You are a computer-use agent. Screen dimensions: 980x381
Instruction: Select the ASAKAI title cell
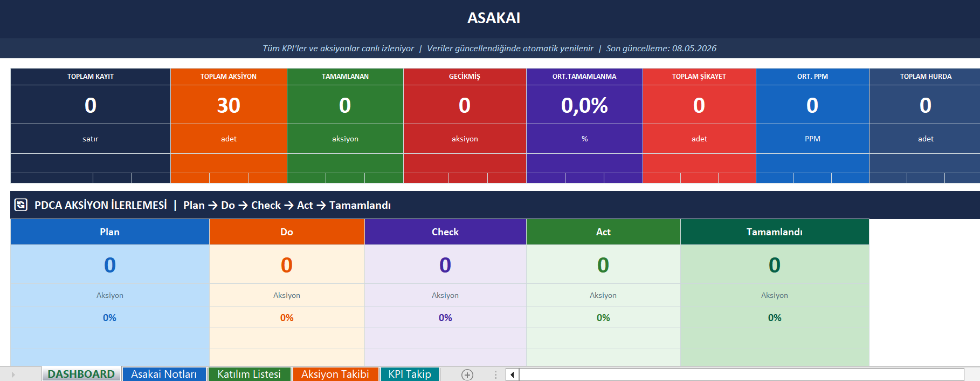494,18
